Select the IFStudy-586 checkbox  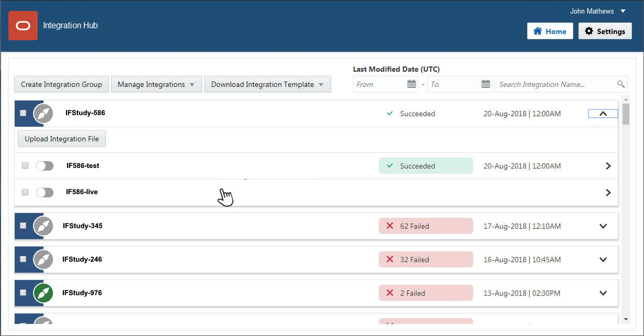[x=23, y=113]
